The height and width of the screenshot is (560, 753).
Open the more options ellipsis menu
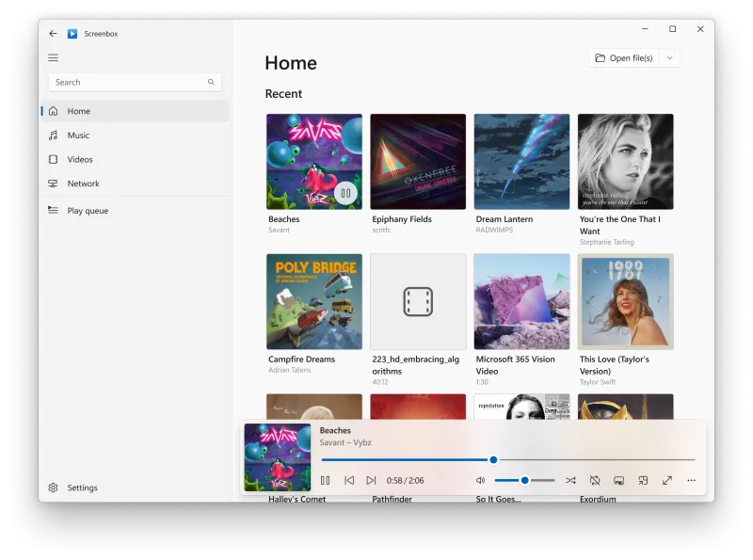(x=691, y=480)
